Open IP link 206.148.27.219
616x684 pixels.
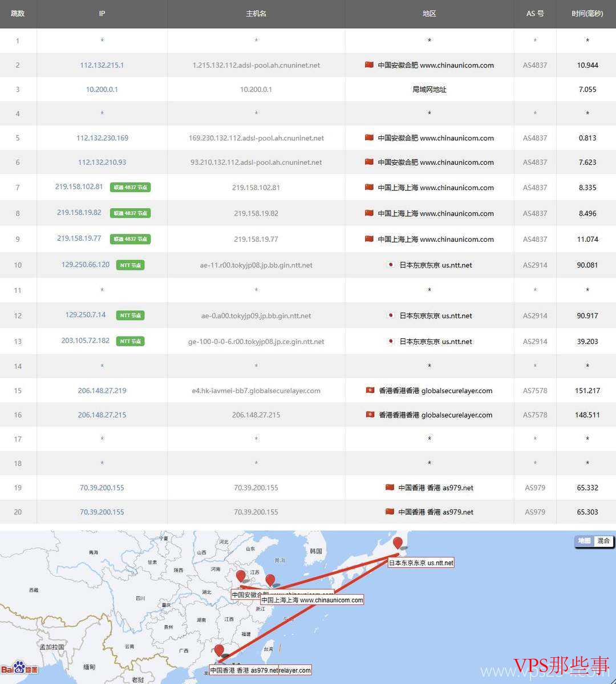click(x=102, y=390)
